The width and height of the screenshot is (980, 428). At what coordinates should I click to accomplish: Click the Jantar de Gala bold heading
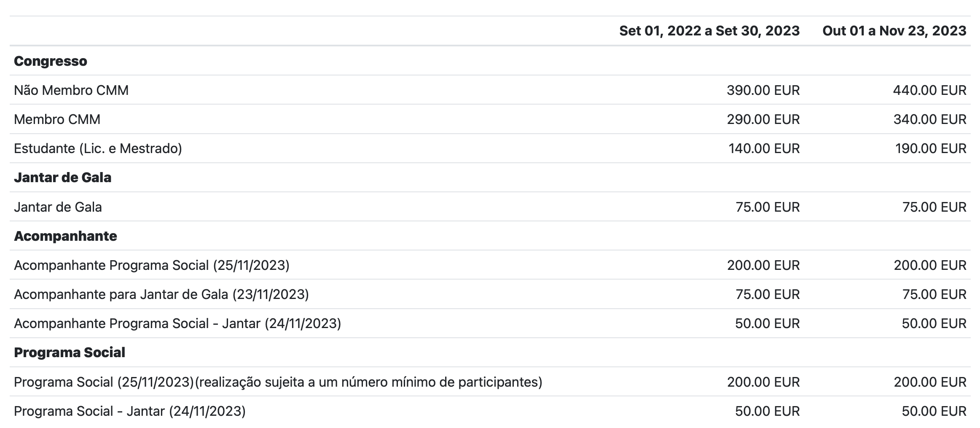pos(63,178)
